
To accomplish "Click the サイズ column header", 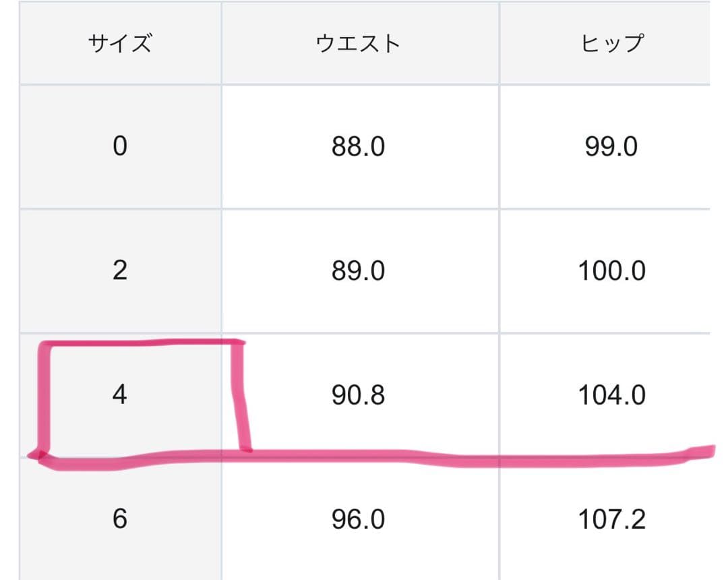I will [119, 44].
